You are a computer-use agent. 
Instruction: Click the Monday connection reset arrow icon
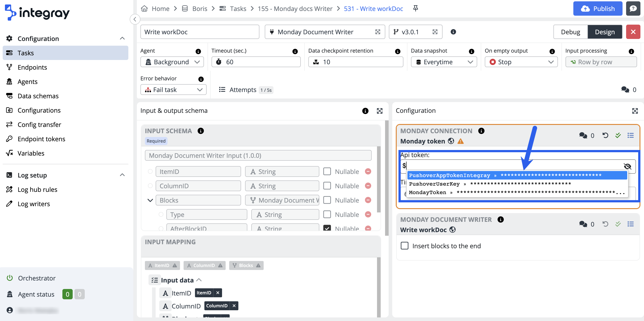coord(605,135)
